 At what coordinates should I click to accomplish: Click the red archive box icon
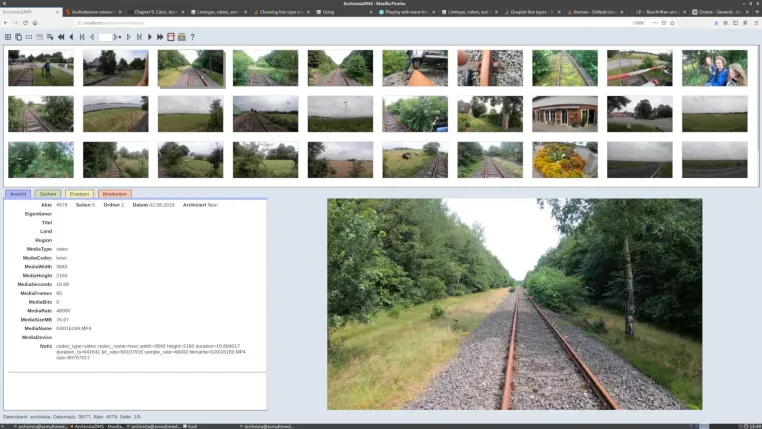(x=171, y=37)
